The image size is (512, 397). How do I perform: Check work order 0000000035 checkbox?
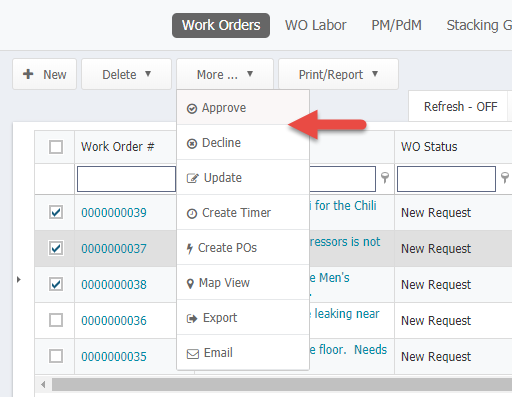tap(56, 356)
